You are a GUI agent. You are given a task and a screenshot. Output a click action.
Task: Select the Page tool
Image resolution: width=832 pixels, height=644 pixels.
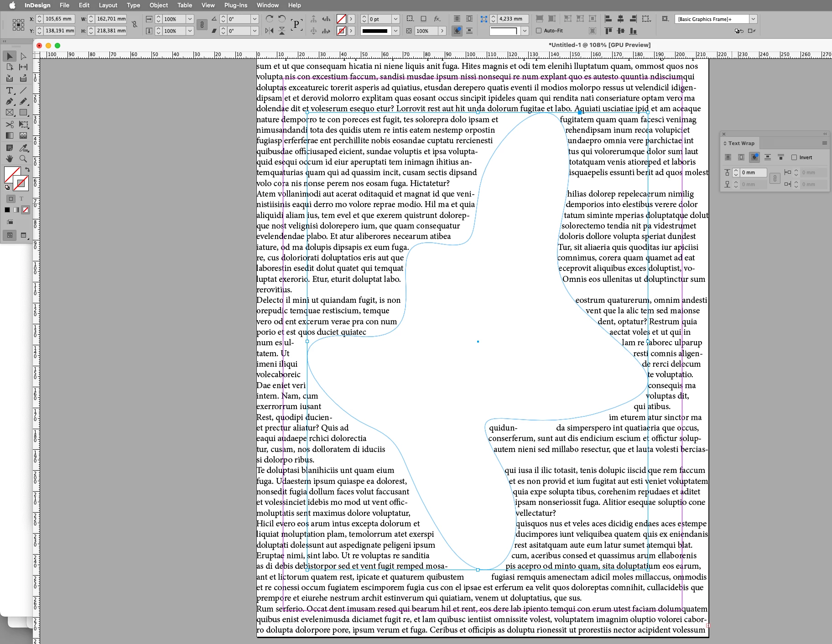coord(10,67)
